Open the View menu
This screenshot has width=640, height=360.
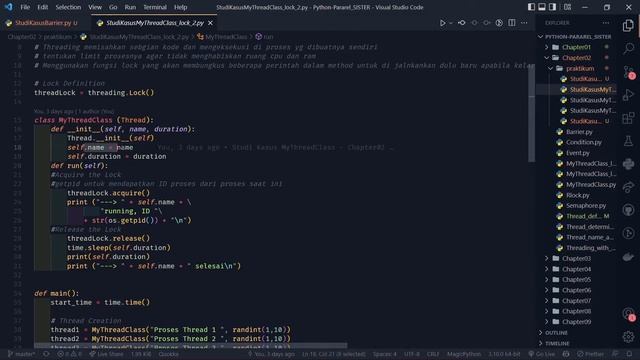pyautogui.click(x=95, y=7)
